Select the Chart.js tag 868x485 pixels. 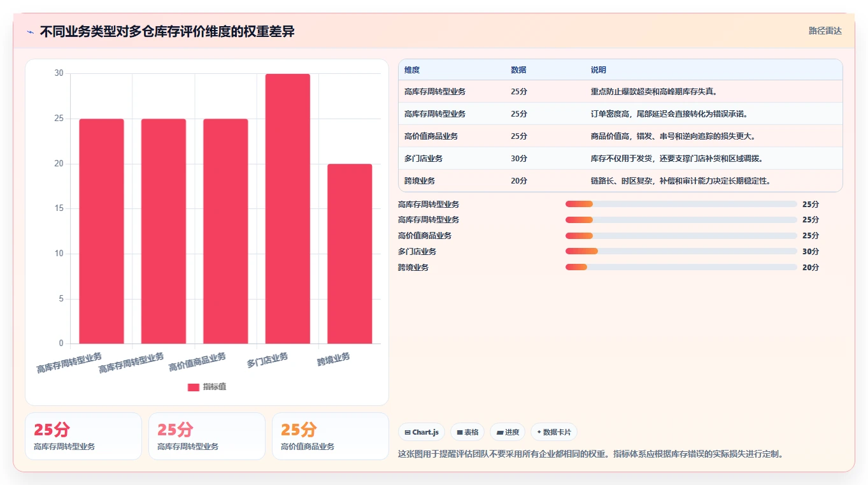click(x=422, y=432)
